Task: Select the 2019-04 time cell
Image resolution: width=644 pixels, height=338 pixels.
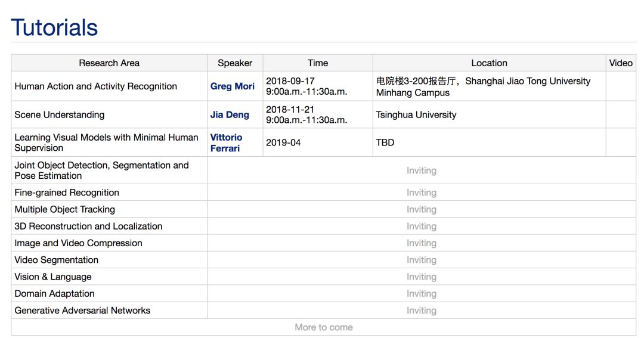Action: click(283, 143)
